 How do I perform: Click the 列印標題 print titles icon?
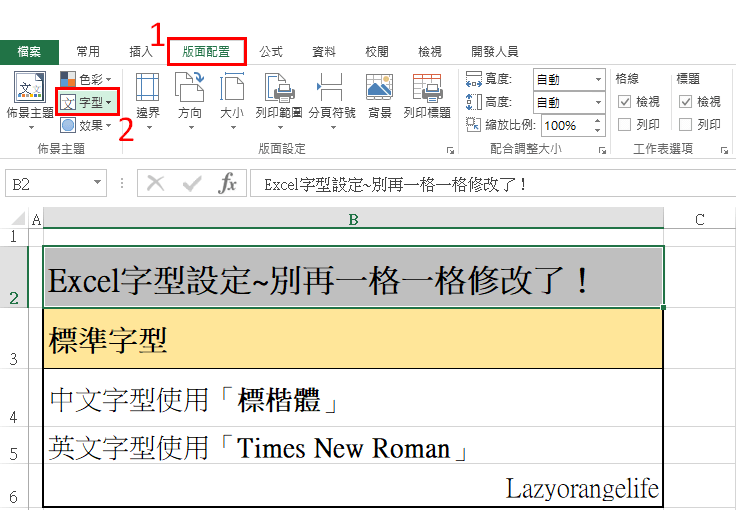pos(427,97)
